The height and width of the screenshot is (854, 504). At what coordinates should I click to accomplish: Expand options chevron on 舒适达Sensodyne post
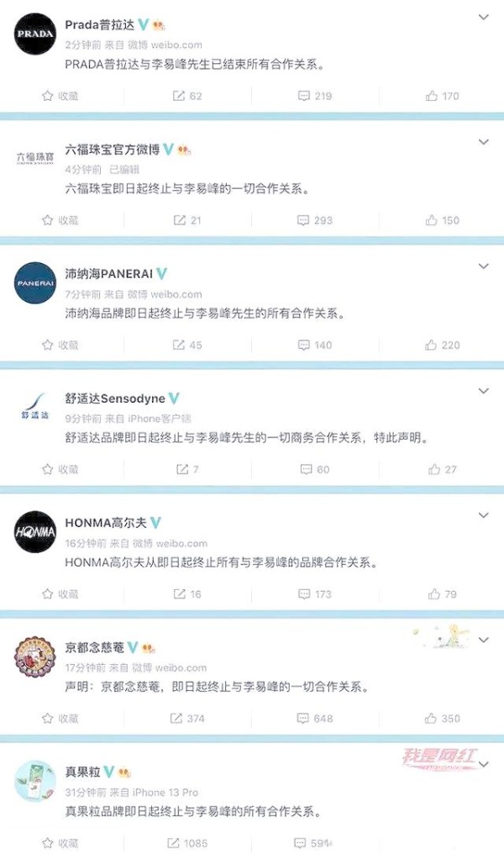(x=483, y=391)
